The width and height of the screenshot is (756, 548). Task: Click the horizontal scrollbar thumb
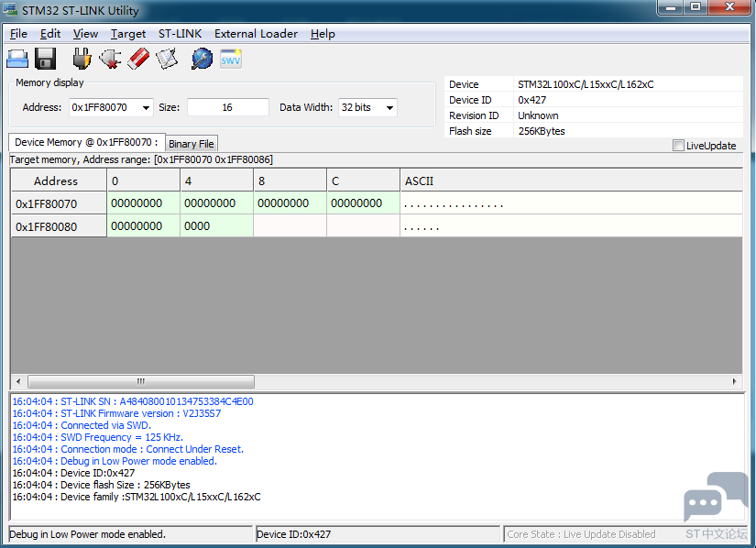(x=141, y=382)
